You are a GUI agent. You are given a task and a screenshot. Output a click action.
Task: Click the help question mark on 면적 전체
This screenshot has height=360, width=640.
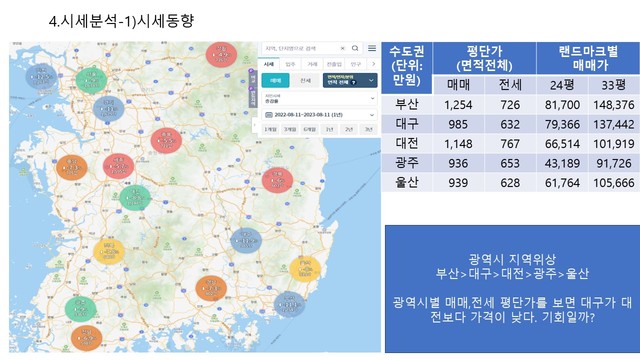coord(353,82)
